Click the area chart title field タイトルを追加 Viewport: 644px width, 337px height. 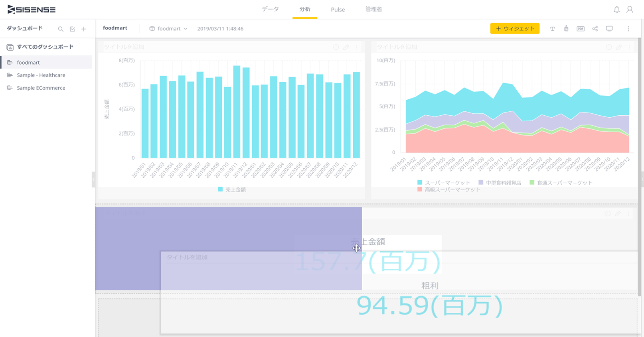[397, 47]
